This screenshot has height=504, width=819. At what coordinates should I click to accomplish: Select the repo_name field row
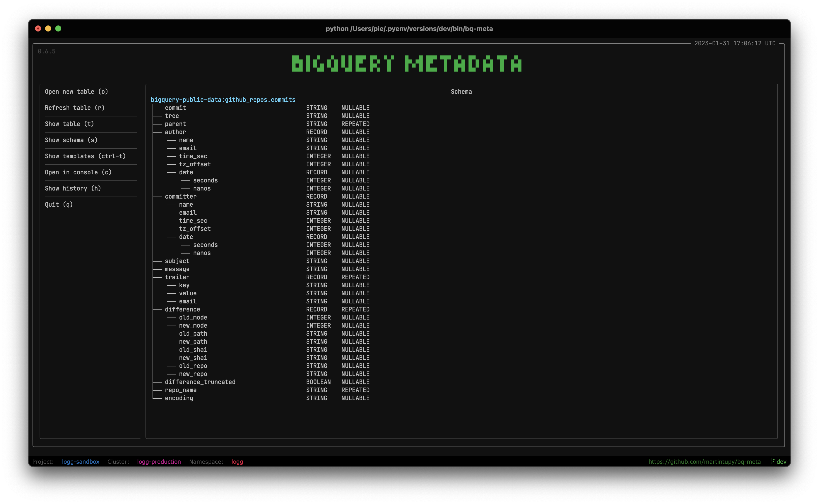tap(261, 390)
